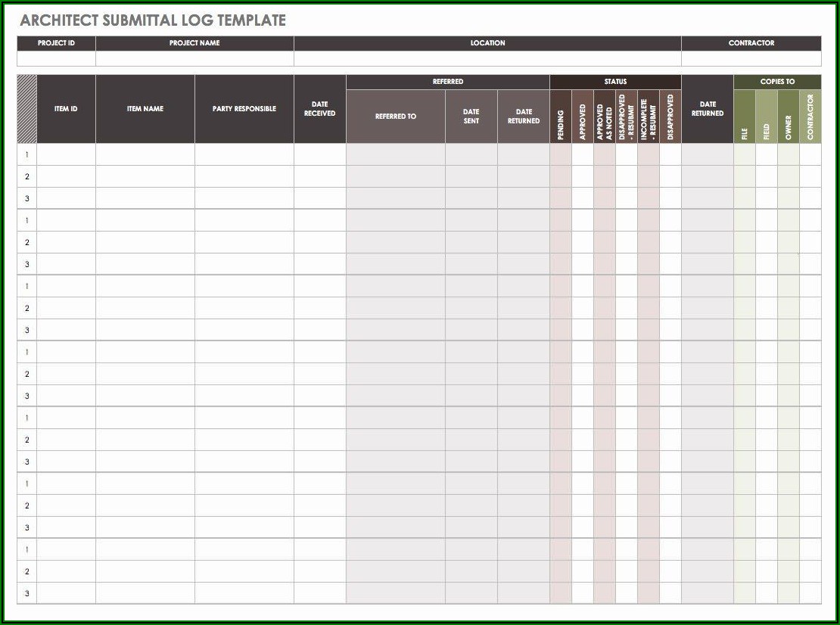Select the Contractor input cell under top header
This screenshot has width=840, height=625.
coord(751,59)
